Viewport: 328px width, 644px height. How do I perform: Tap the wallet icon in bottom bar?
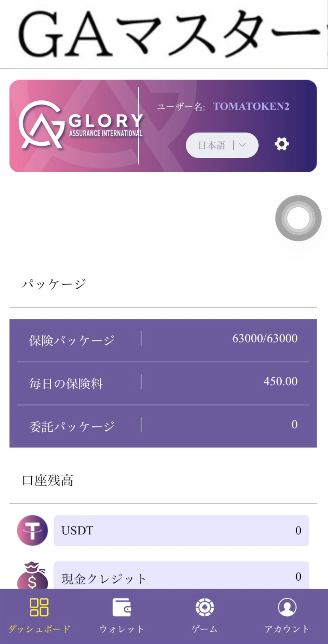[x=122, y=607]
